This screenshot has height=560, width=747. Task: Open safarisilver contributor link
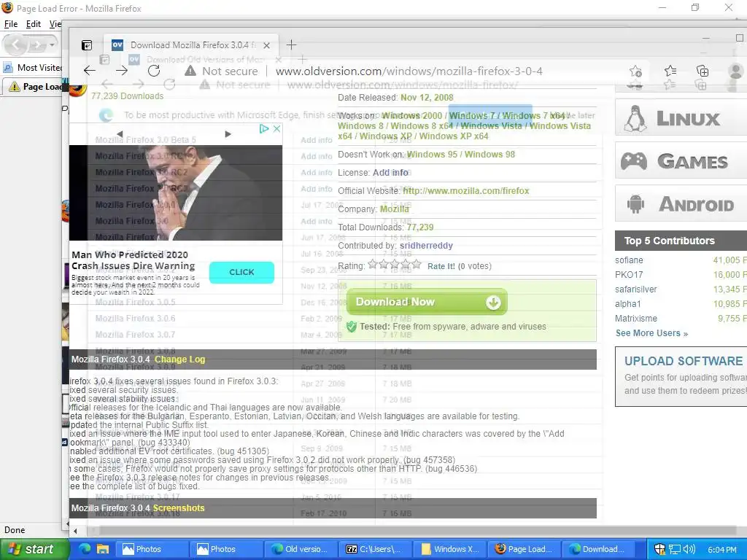click(x=635, y=289)
